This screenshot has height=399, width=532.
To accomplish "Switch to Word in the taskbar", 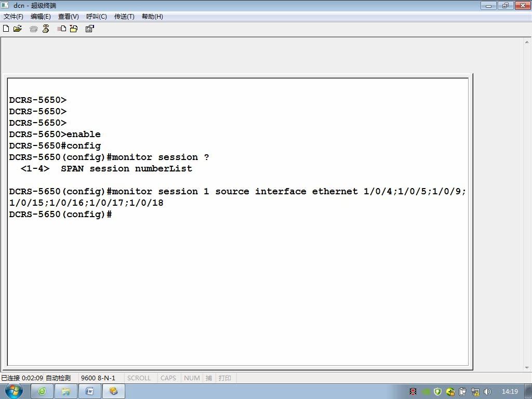I will point(89,392).
